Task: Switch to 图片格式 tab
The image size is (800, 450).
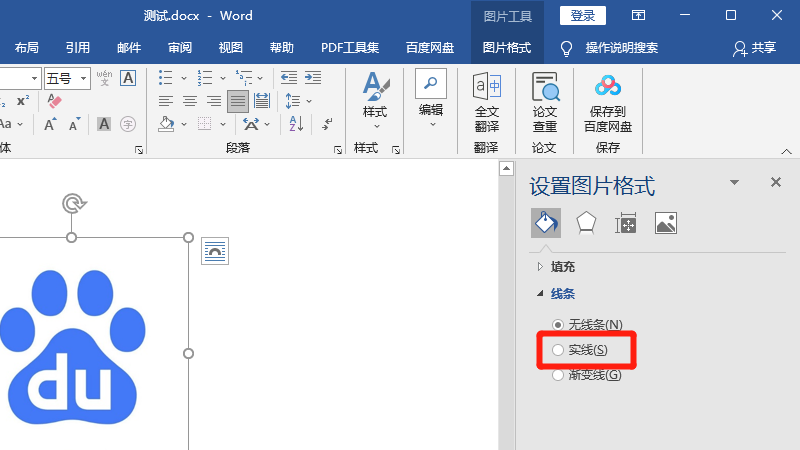Action: pyautogui.click(x=507, y=48)
